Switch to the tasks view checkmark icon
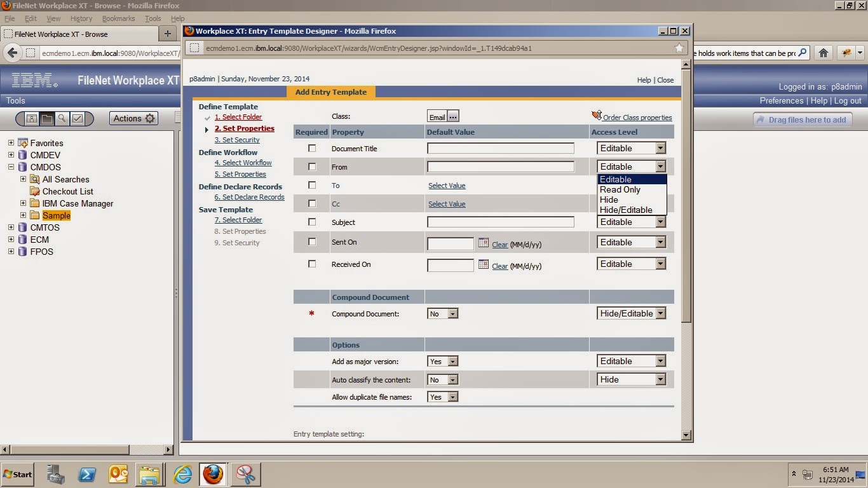This screenshot has height=488, width=868. [x=76, y=119]
